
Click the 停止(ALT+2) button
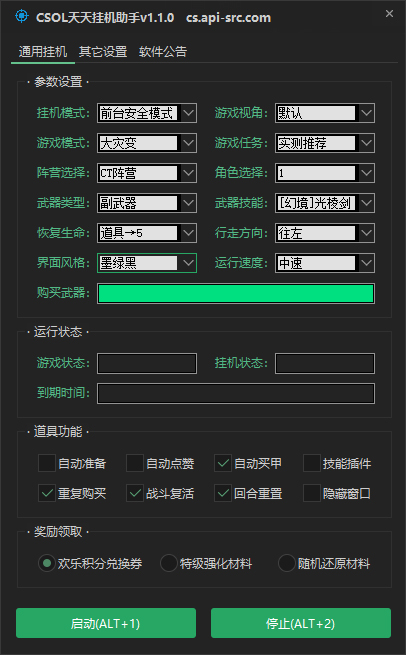[301, 623]
